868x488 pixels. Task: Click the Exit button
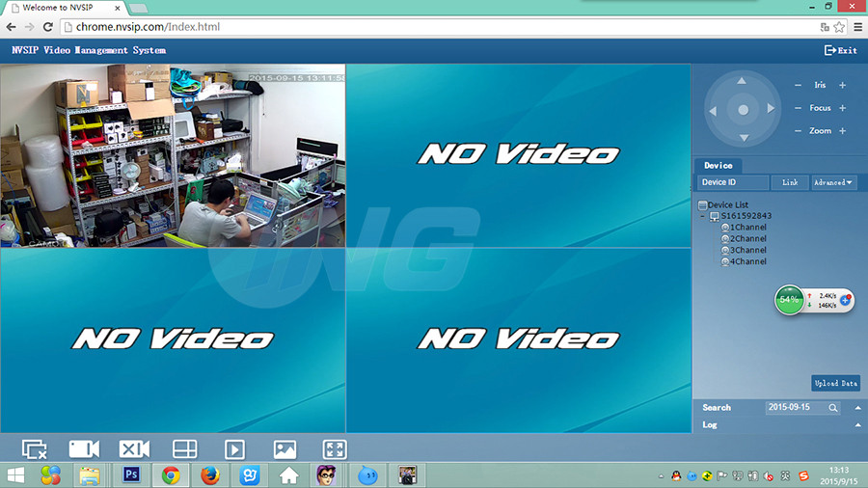click(x=840, y=50)
